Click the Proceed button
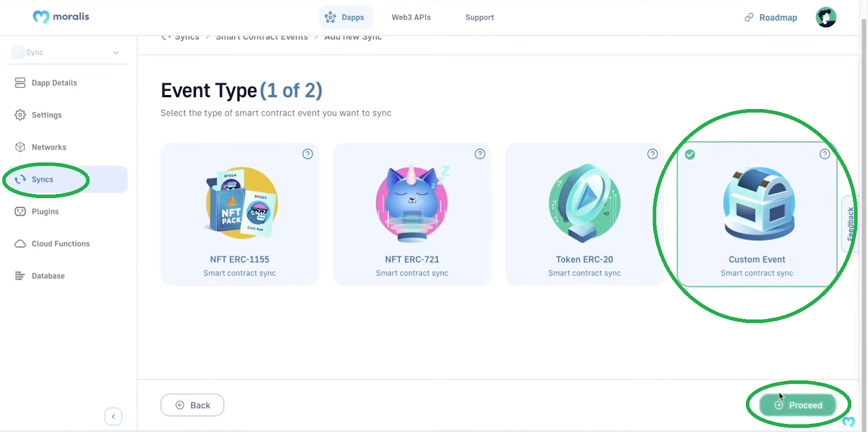 coord(797,405)
